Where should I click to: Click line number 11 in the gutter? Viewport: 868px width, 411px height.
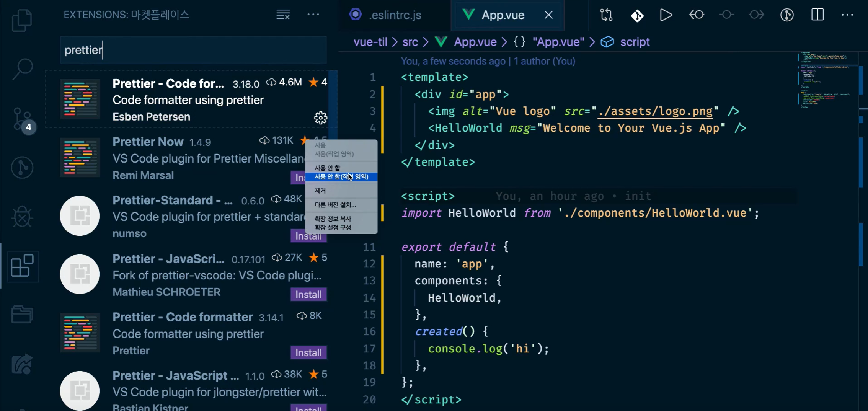369,247
